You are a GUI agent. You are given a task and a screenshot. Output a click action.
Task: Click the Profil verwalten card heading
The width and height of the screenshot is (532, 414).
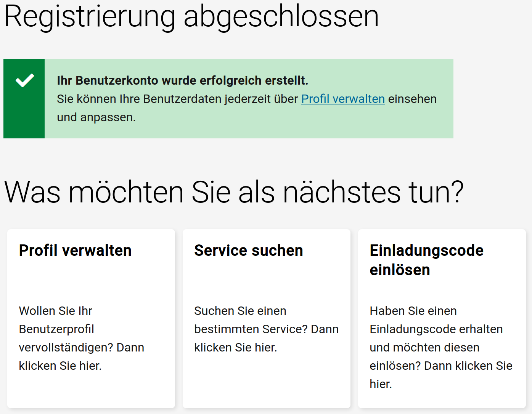pos(75,250)
